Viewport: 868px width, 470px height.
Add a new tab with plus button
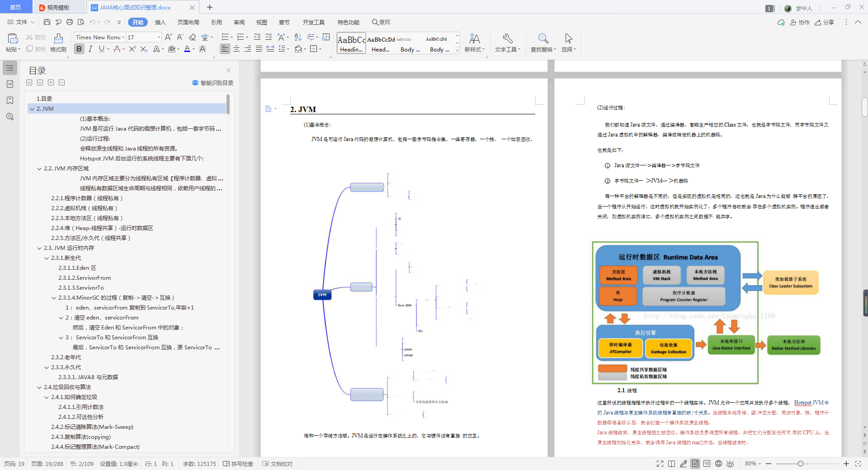click(210, 7)
